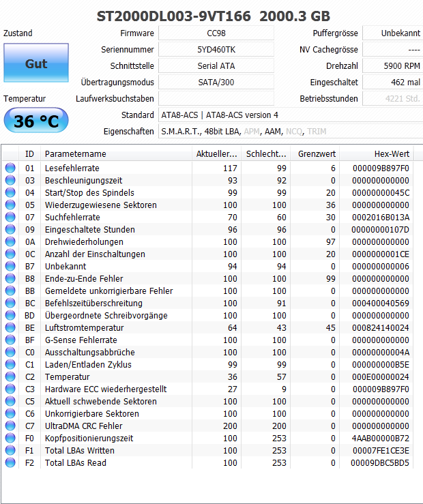Click status orb for Ausschaltungsabbrüche row
The width and height of the screenshot is (423, 504).
10,352
